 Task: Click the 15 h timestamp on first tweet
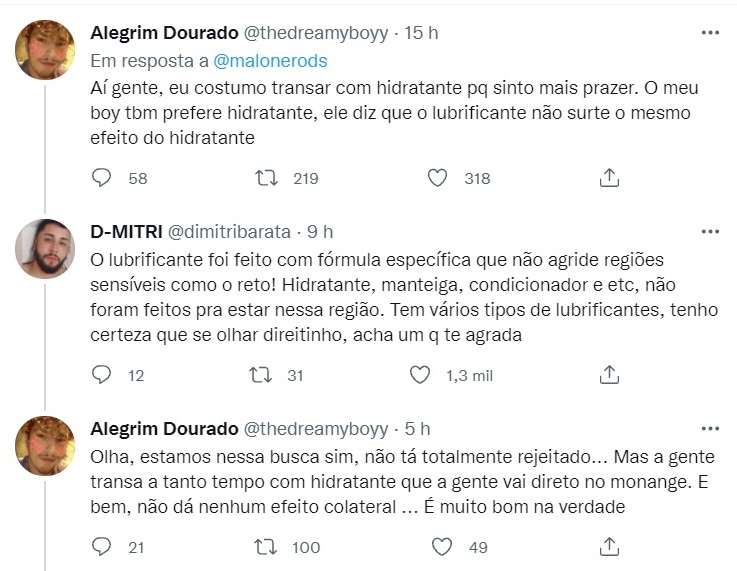pos(421,33)
